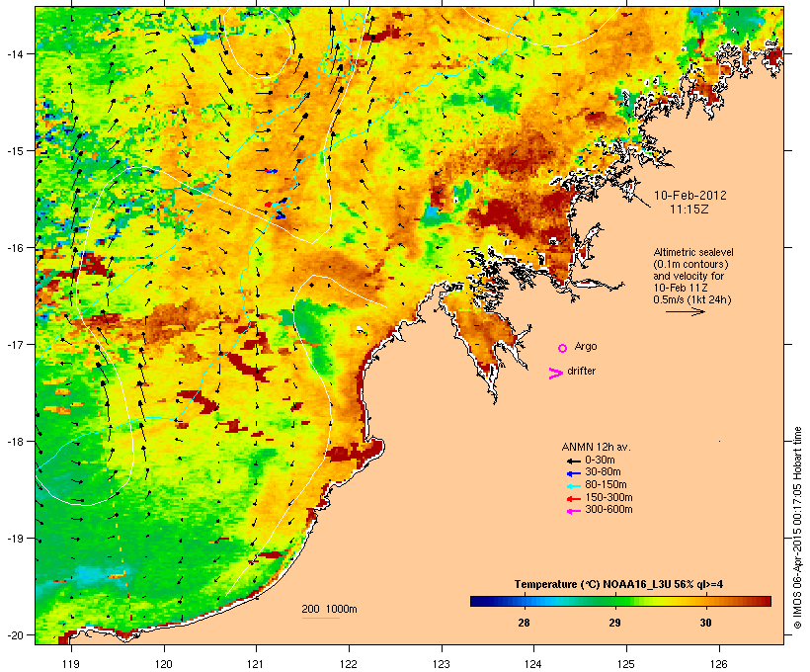This screenshot has height=672, width=810.
Task: Click the latitude axis label -14
Action: (15, 53)
